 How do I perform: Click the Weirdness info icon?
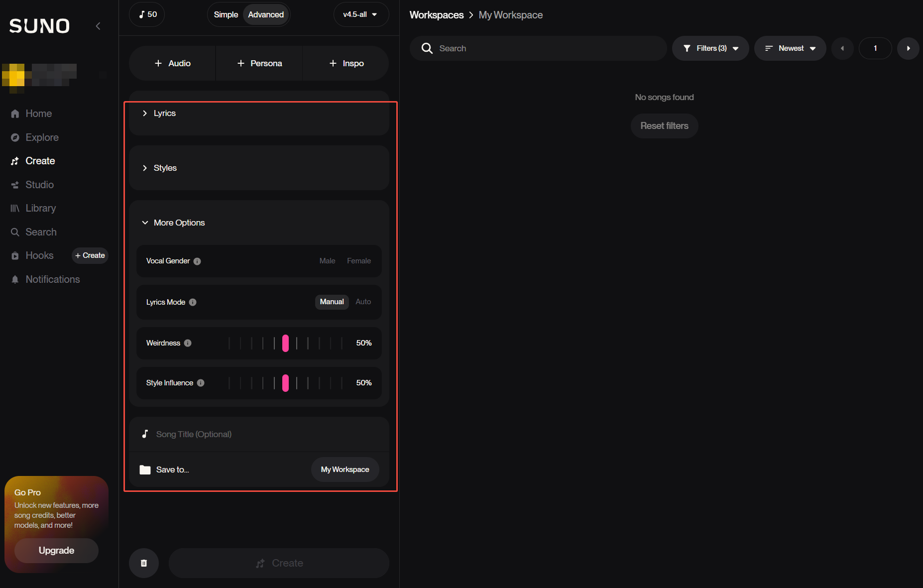point(188,343)
